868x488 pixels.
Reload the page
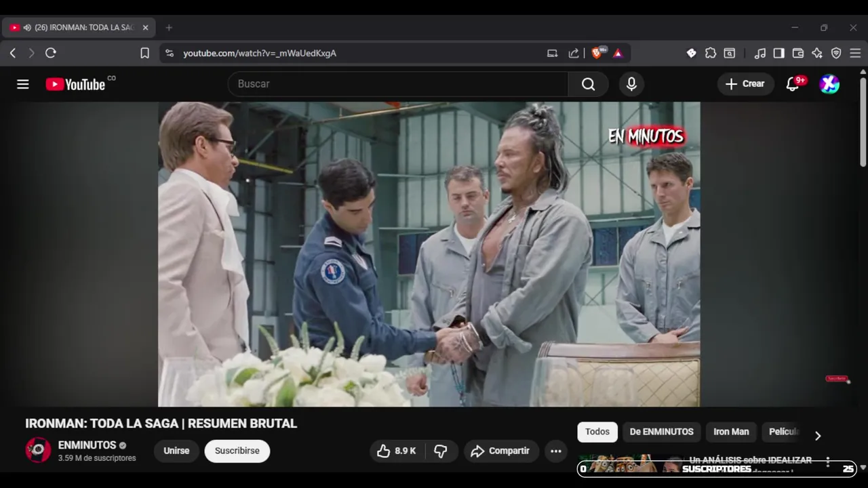(51, 53)
